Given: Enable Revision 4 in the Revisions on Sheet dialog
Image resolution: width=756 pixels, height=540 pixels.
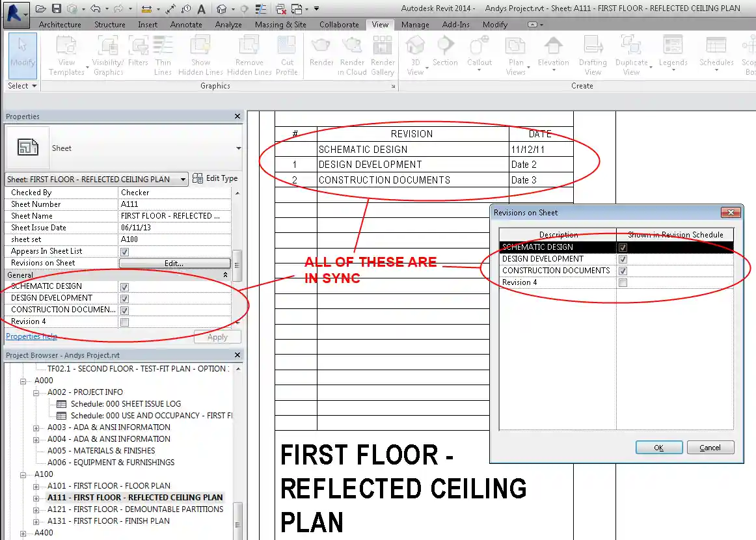Looking at the screenshot, I should pyautogui.click(x=623, y=282).
